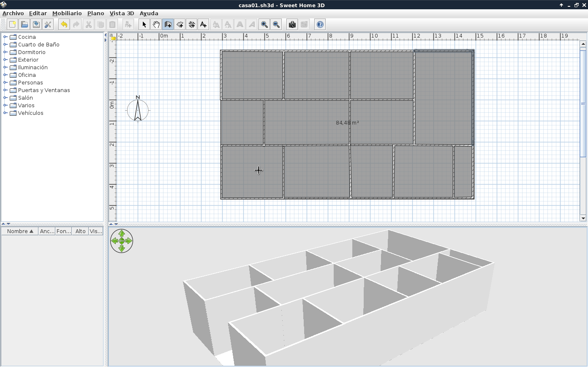588x367 pixels.
Task: Sort furniture by Anc... column header
Action: 46,231
